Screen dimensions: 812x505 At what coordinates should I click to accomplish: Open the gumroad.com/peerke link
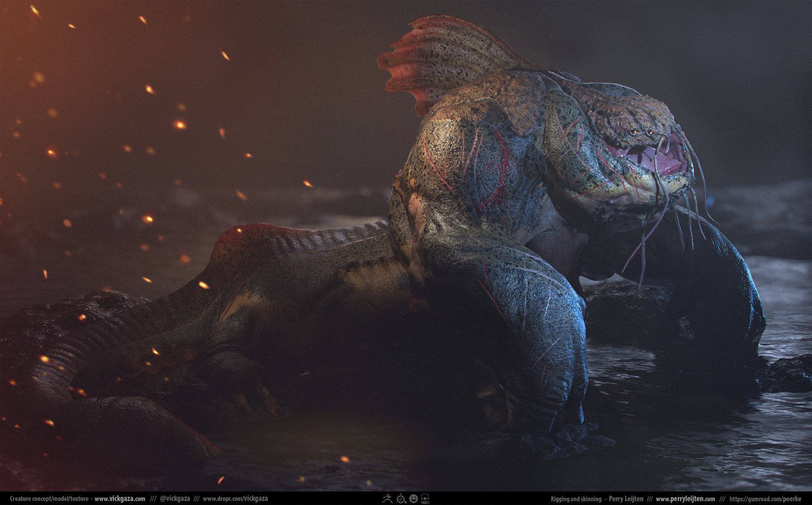[765, 499]
